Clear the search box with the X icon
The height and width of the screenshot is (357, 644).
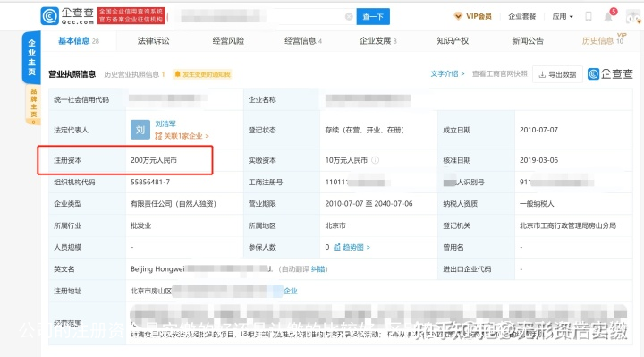349,16
